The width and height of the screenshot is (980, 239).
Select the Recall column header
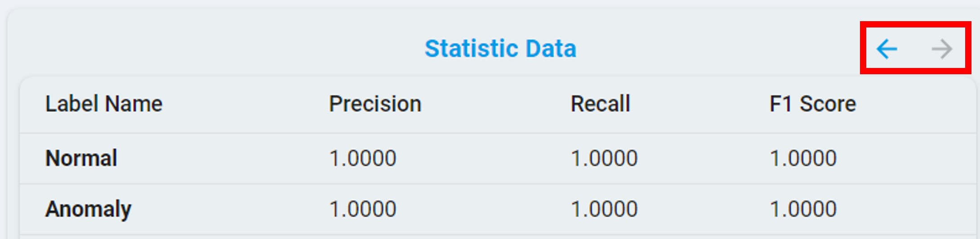[x=600, y=104]
